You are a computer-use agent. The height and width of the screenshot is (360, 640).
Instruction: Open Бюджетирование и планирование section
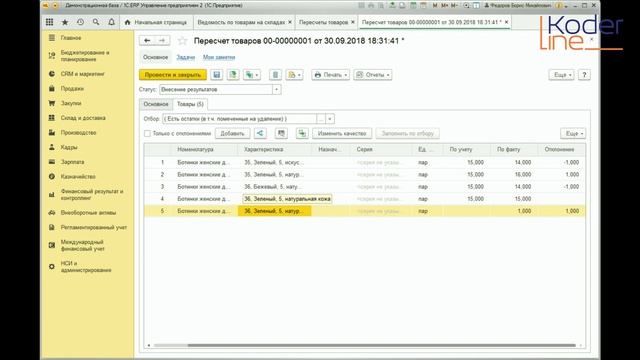coord(85,56)
